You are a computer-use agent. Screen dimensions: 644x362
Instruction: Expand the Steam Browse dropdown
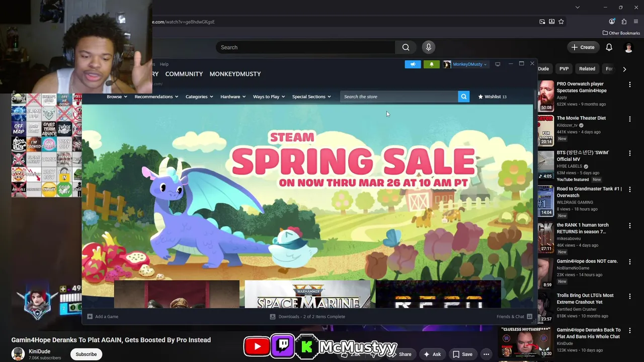point(117,97)
